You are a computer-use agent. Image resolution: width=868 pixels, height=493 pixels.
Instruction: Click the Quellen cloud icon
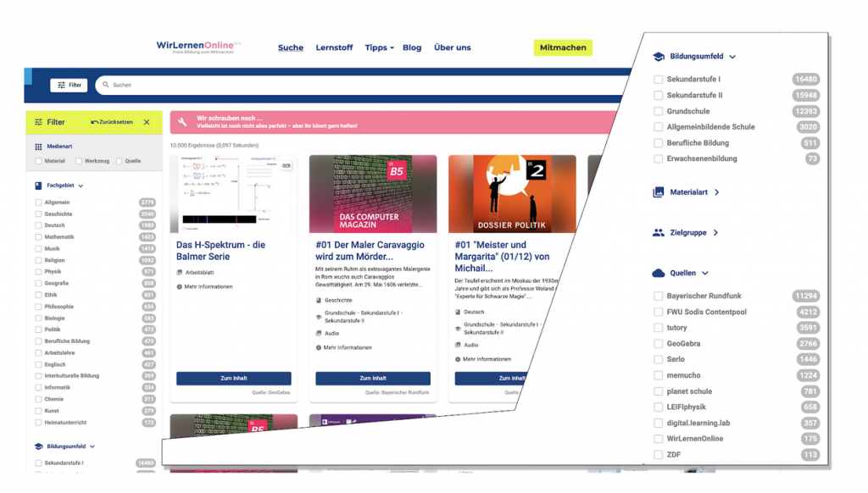659,274
